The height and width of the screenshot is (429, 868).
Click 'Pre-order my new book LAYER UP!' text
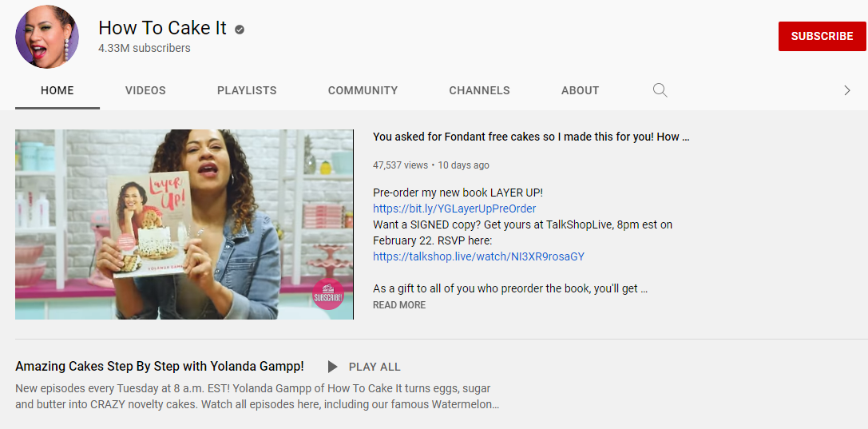458,193
